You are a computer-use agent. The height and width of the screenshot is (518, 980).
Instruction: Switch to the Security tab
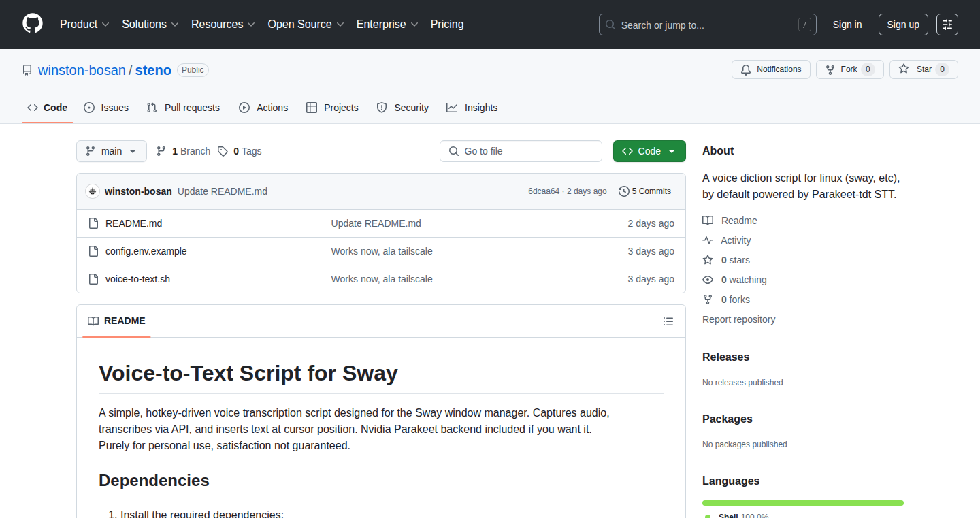click(x=403, y=108)
